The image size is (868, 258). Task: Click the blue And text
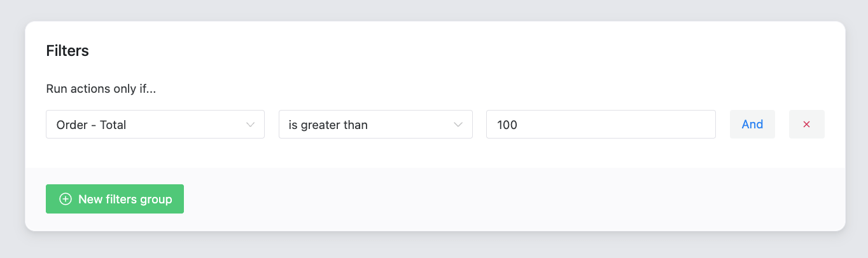pos(752,125)
